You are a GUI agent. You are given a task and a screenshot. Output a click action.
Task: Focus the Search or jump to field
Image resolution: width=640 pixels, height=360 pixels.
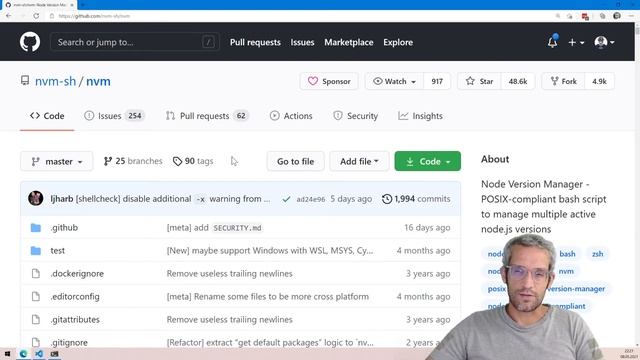point(134,42)
